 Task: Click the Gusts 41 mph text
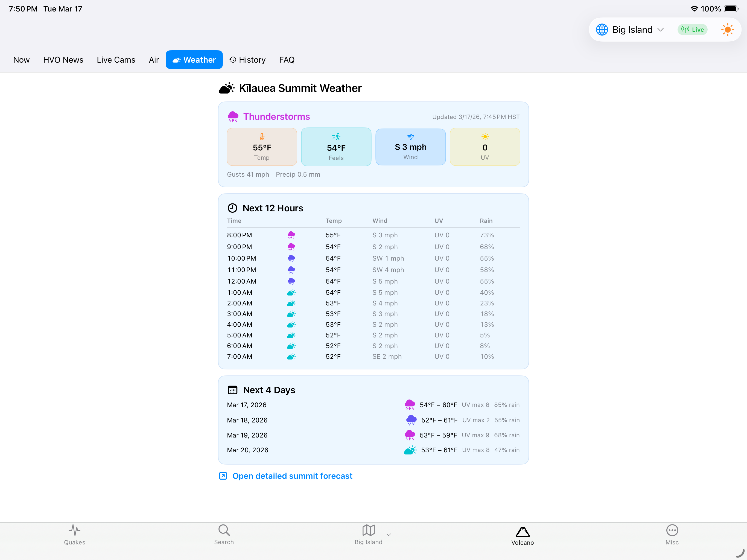point(248,174)
